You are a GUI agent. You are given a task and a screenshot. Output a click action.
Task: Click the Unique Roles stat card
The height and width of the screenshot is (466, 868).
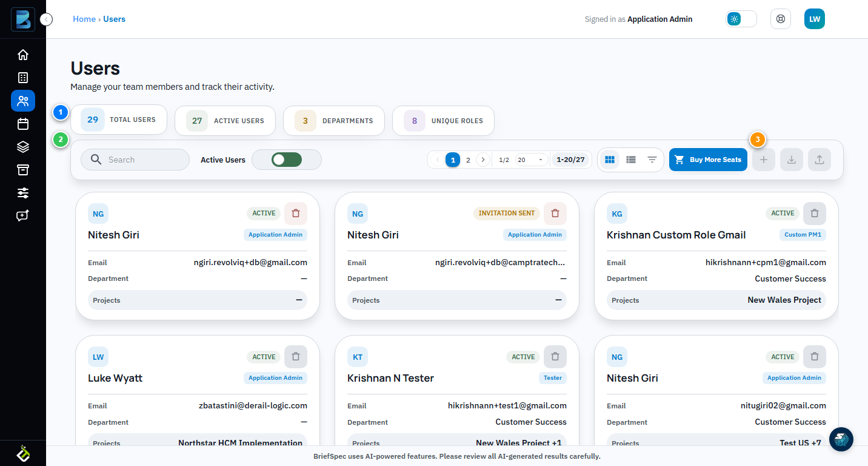[443, 121]
